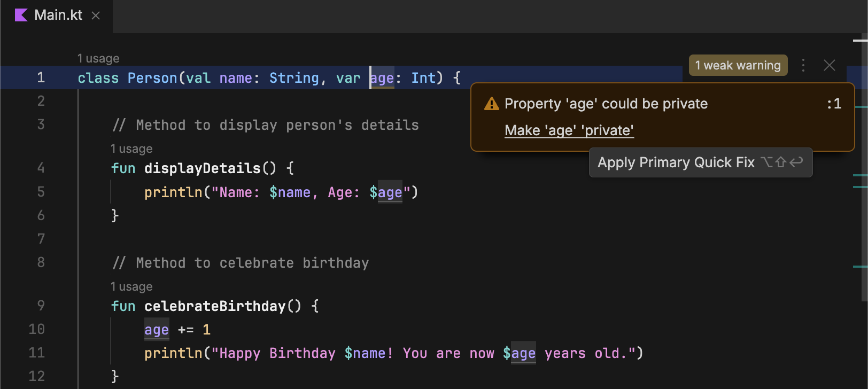The image size is (868, 389).
Task: Click the inspection status mark atop scrollbar
Action: pos(860,41)
